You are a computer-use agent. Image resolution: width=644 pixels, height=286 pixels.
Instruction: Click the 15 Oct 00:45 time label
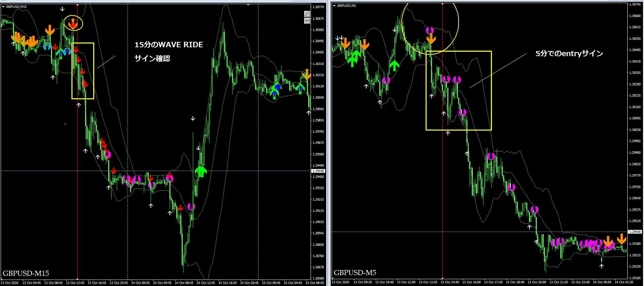[271, 283]
